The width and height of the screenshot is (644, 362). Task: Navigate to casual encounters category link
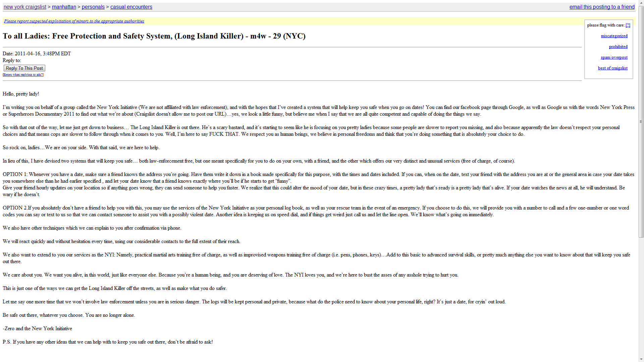tap(131, 7)
